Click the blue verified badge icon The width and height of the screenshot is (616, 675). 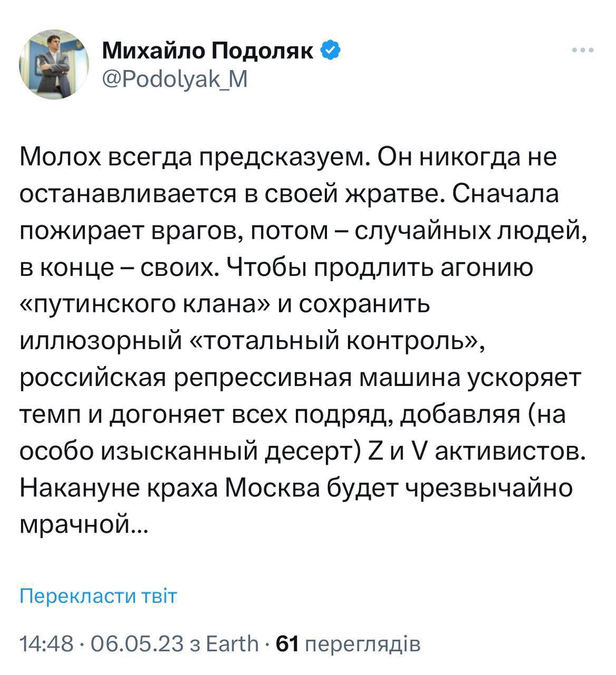[x=332, y=51]
